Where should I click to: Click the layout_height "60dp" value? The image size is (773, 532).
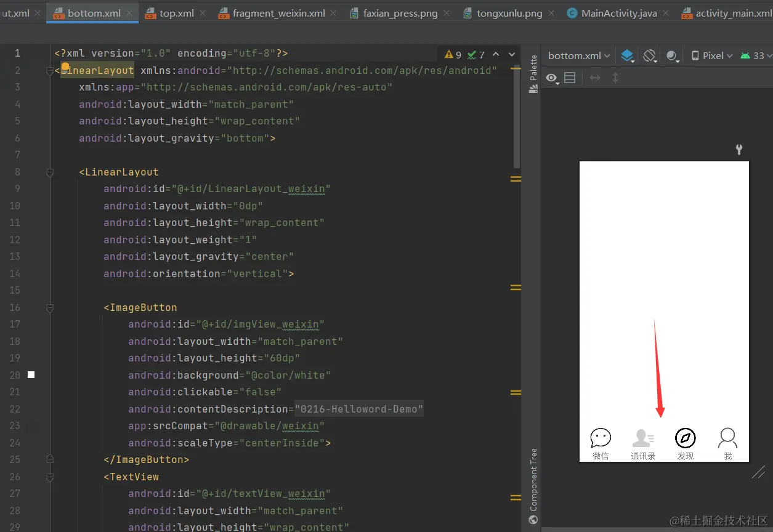point(281,358)
